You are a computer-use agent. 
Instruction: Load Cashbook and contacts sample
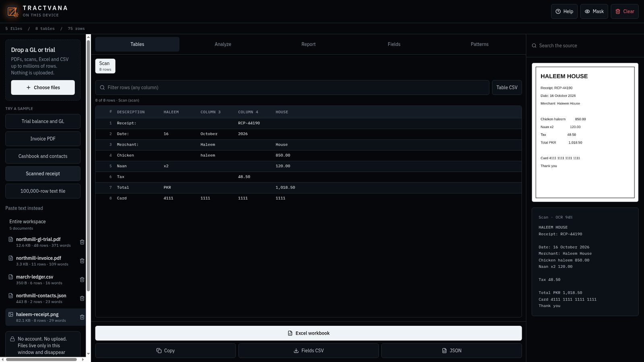43,156
